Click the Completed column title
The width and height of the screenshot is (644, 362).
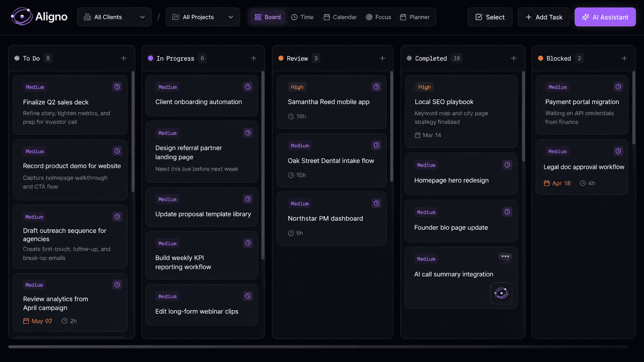431,58
